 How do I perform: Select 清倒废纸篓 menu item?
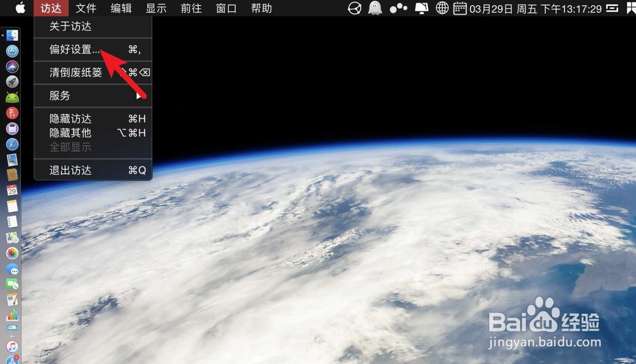click(93, 72)
